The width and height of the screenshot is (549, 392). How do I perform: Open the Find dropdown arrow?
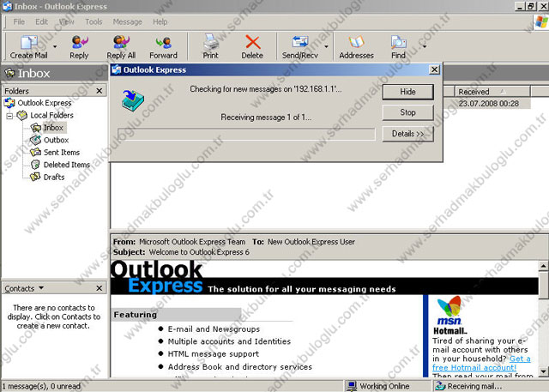(425, 46)
